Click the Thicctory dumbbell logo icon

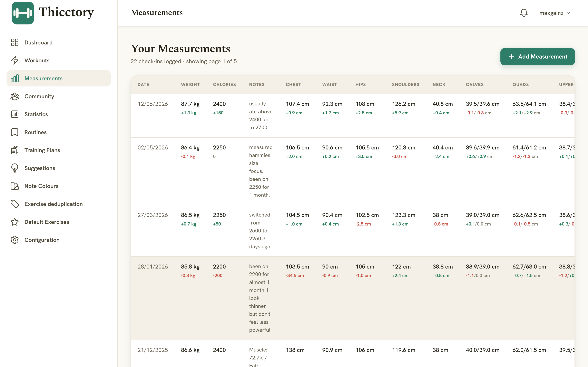click(x=23, y=13)
